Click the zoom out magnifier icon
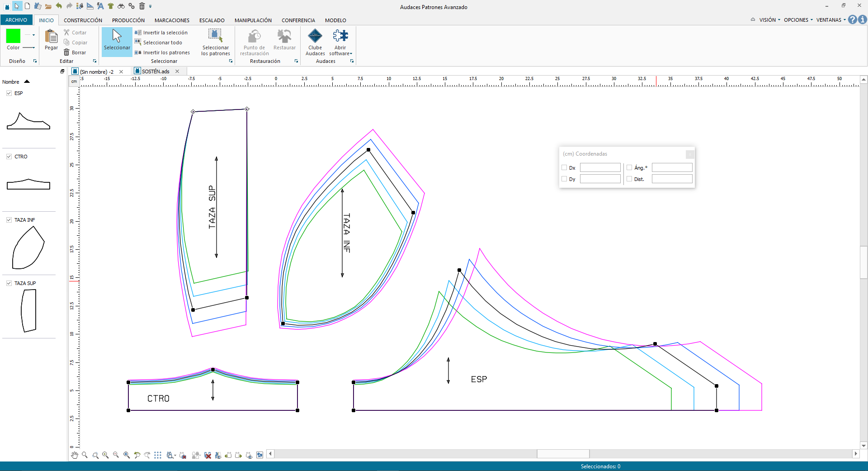 (116, 455)
